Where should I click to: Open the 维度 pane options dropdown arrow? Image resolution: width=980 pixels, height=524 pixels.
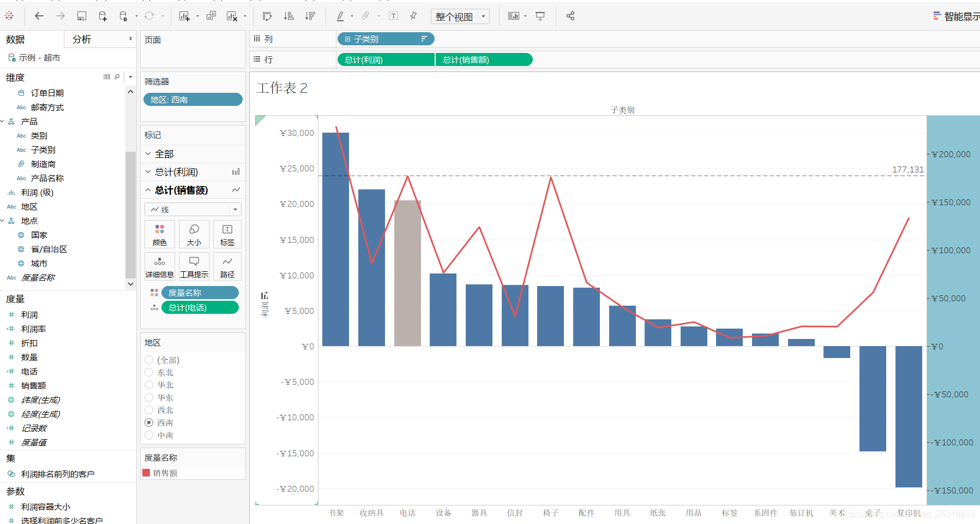130,77
